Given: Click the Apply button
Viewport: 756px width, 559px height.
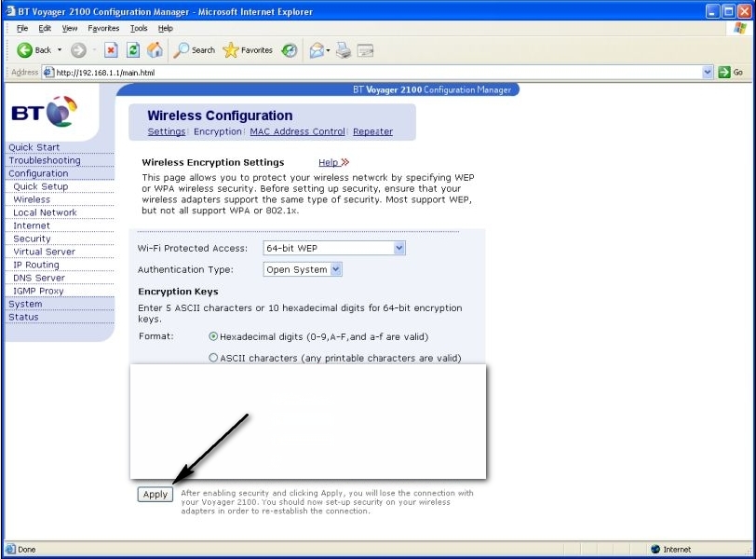Looking at the screenshot, I should pyautogui.click(x=155, y=495).
